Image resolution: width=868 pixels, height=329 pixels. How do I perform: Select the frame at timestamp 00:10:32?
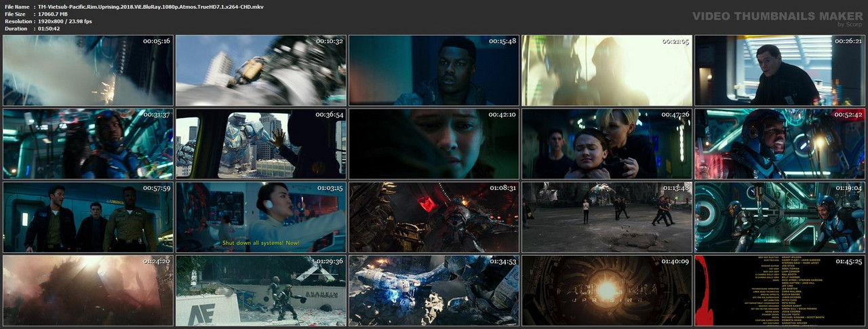click(261, 71)
